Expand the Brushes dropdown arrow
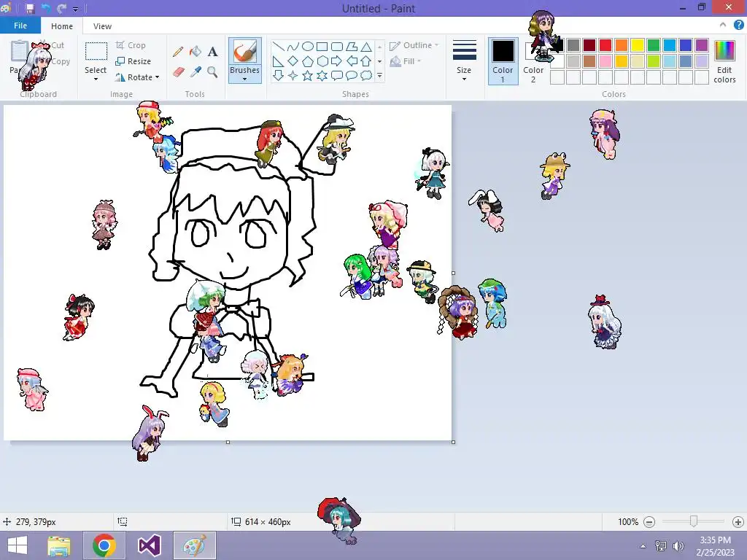 coord(245,79)
